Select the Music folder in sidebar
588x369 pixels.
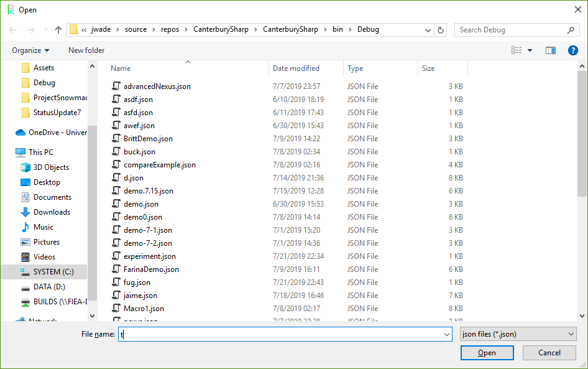click(43, 227)
